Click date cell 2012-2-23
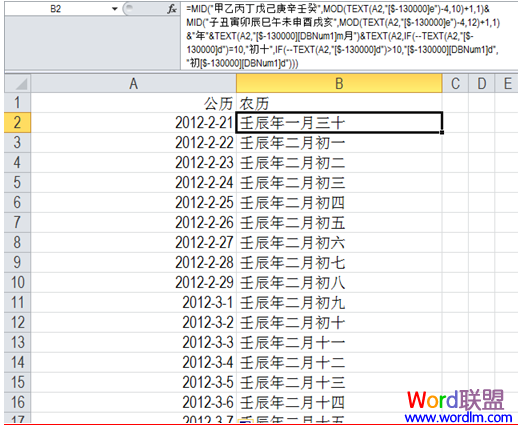The width and height of the screenshot is (518, 428). point(133,163)
